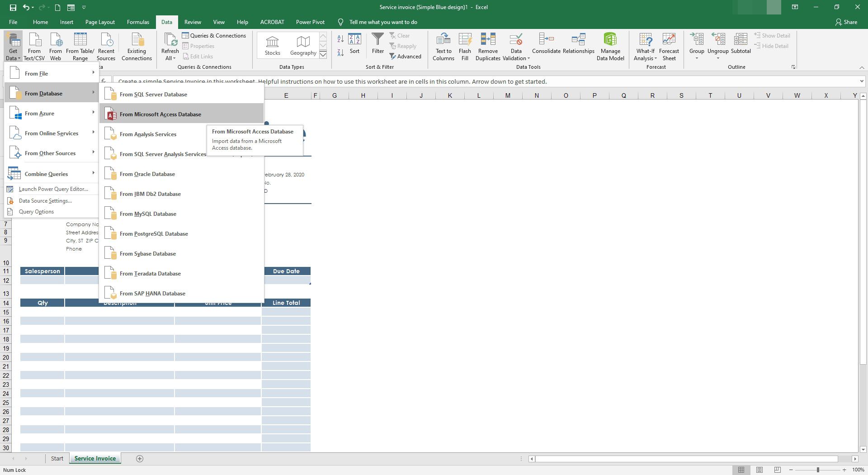
Task: Click the zoom slider handle
Action: [x=817, y=470]
